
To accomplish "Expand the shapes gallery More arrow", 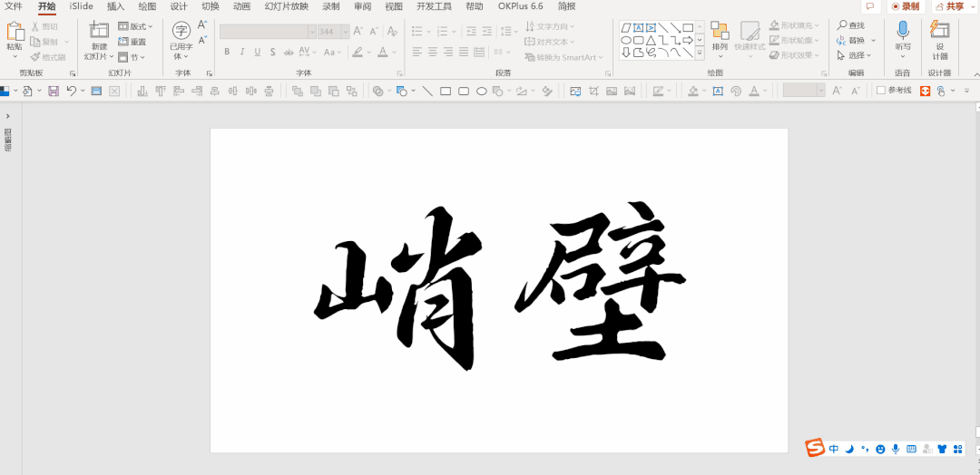I will click(x=700, y=55).
